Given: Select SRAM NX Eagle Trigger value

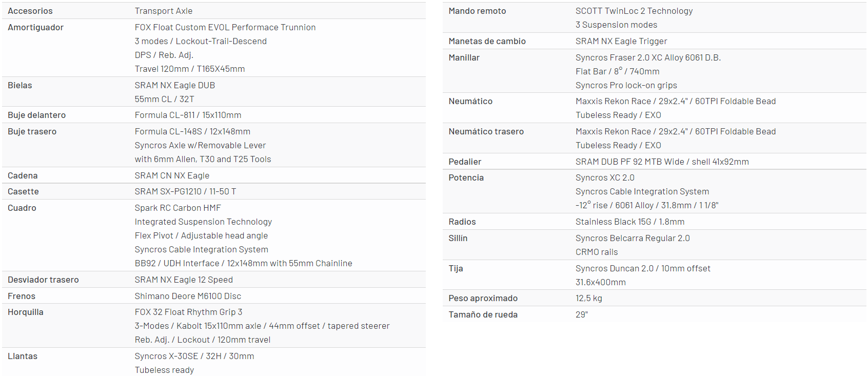Looking at the screenshot, I should pyautogui.click(x=621, y=41).
